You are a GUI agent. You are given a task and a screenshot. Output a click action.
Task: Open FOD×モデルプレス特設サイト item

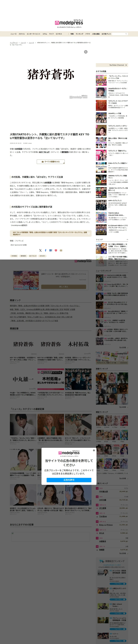(x=112, y=168)
